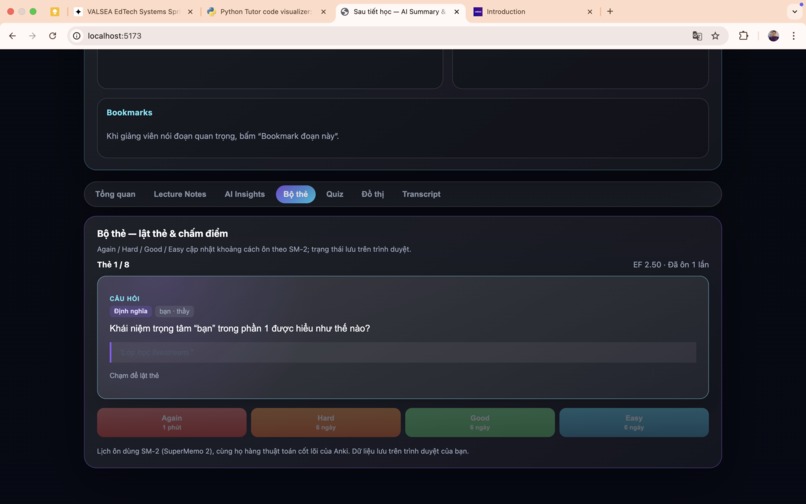This screenshot has height=504, width=806.
Task: Click the Định nghĩa tag on the card
Action: 131,311
